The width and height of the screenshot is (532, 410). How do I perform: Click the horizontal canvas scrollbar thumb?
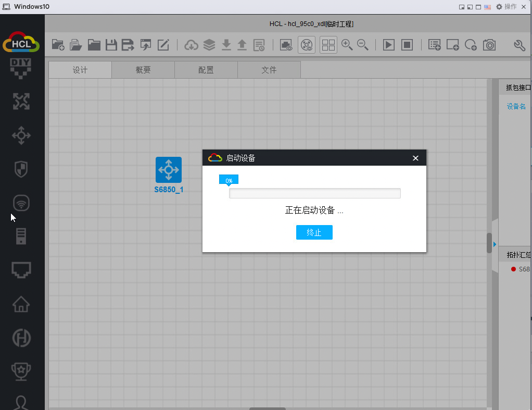coord(268,408)
